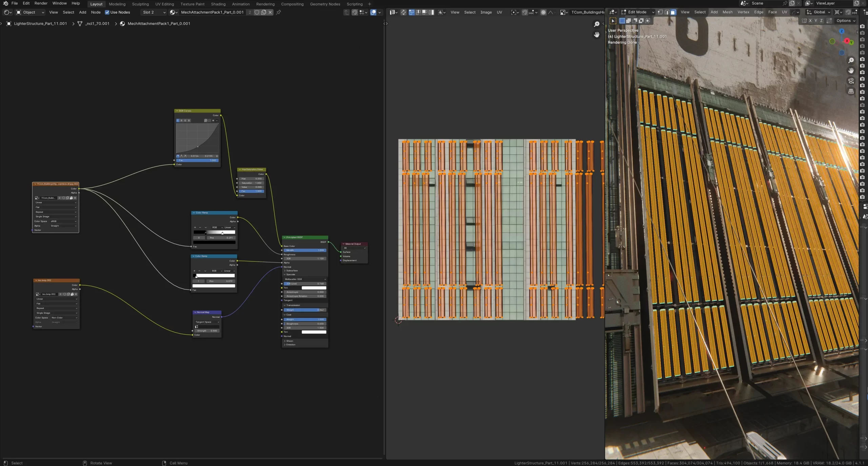
Task: Uncheck the Use Nodes checkbox
Action: 107,12
